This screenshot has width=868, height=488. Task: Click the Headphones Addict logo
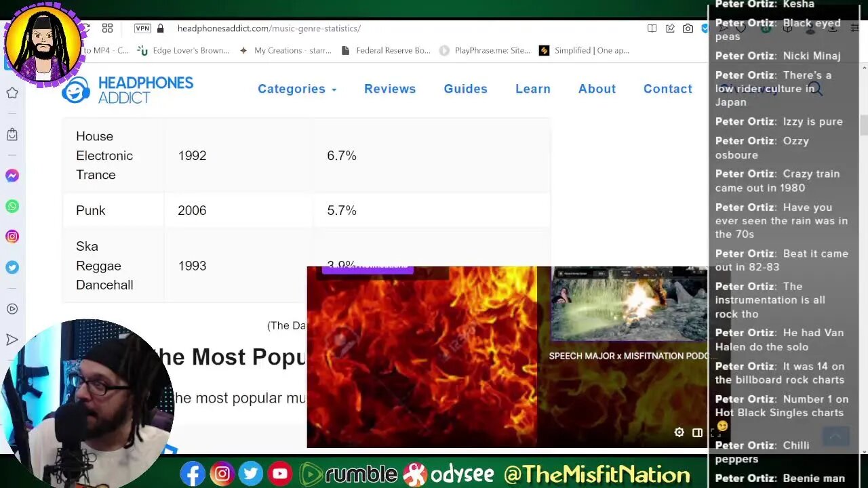point(127,89)
